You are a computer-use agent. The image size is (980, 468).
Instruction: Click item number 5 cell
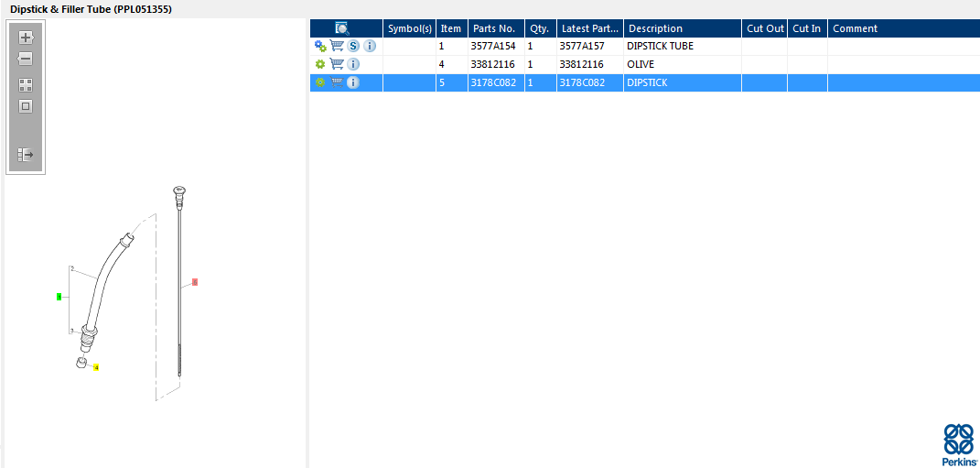tap(452, 82)
